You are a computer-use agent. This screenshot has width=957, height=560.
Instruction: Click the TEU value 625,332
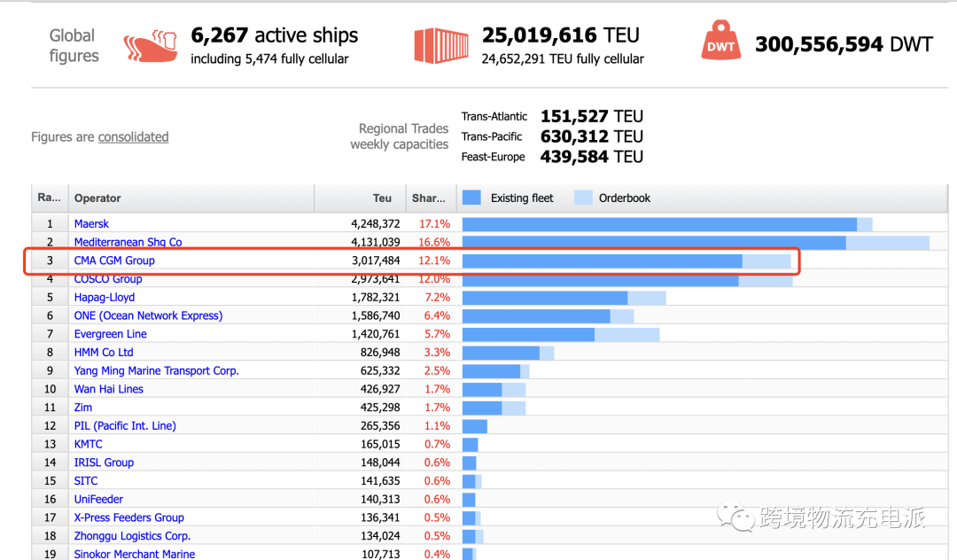point(380,370)
